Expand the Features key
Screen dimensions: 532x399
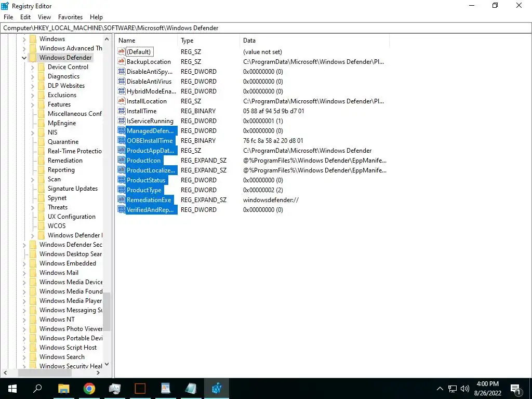[33, 104]
